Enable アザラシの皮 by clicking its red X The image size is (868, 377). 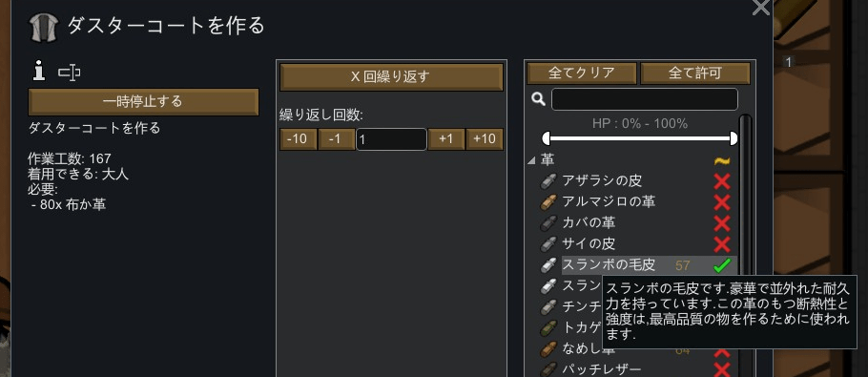click(722, 181)
